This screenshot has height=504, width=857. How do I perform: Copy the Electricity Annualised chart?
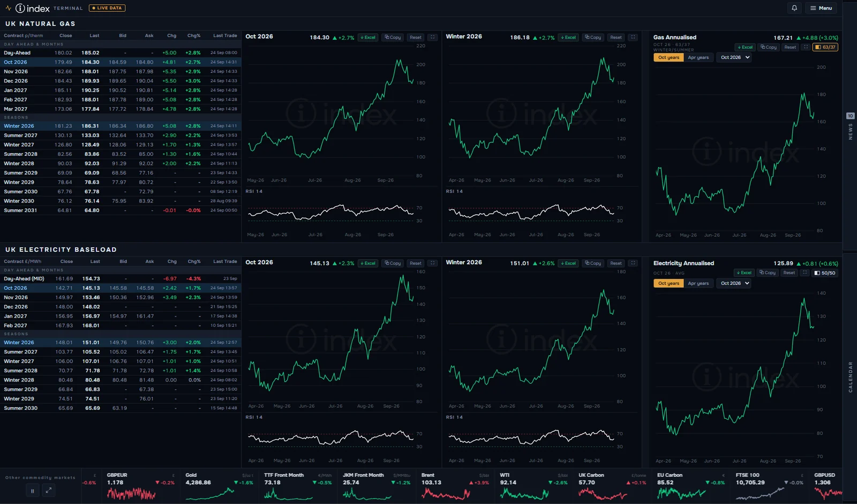768,273
